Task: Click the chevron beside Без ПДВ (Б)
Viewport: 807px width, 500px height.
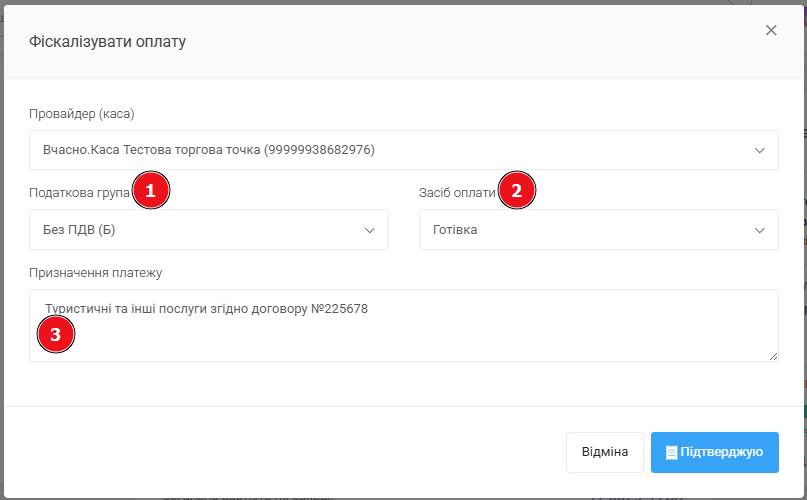Action: tap(368, 230)
